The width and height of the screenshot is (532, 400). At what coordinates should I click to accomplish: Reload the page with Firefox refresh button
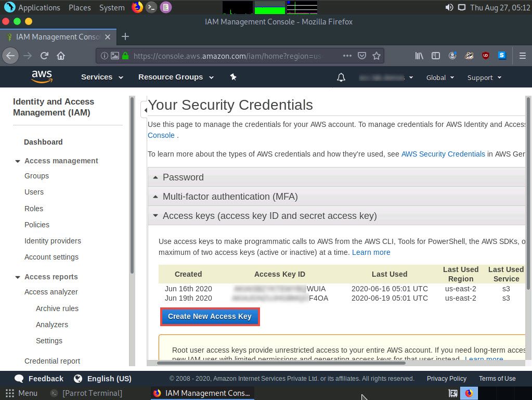click(x=45, y=56)
